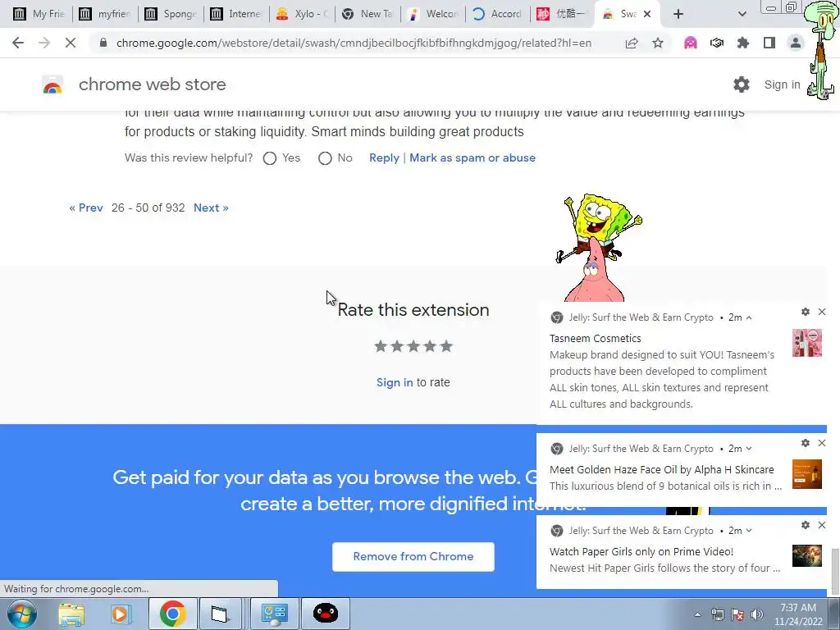Rate the extension with the fifth star
Image resolution: width=840 pixels, height=630 pixels.
(x=446, y=347)
